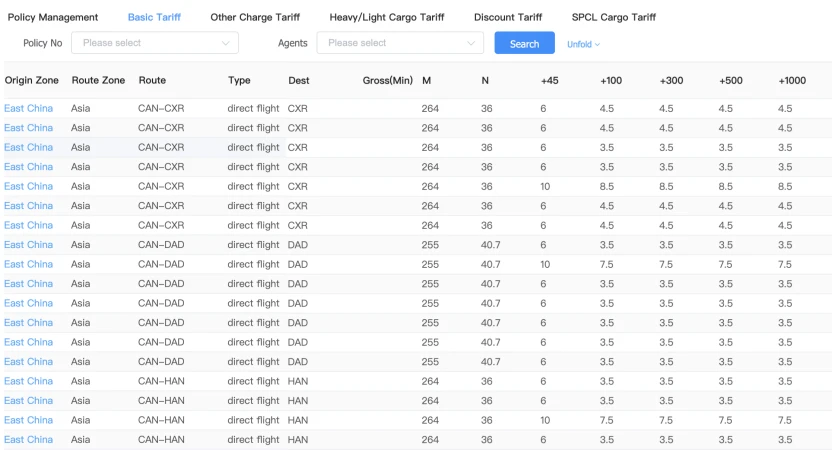Open East China link for CAN–DAD 7.5 rate row
The height and width of the screenshot is (450, 832).
point(29,264)
